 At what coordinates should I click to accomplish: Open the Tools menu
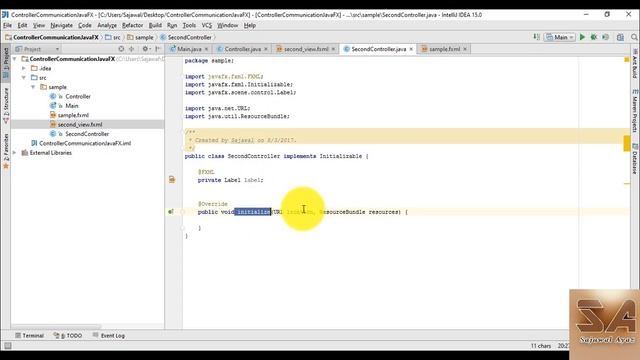point(189,25)
